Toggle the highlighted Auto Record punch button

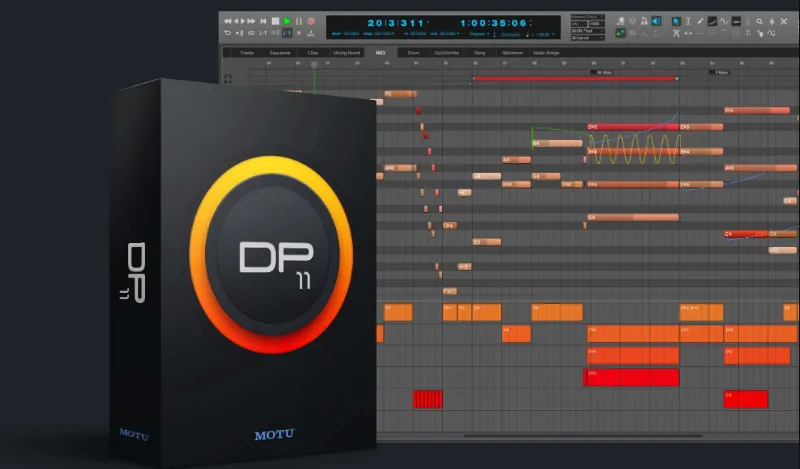point(287,33)
